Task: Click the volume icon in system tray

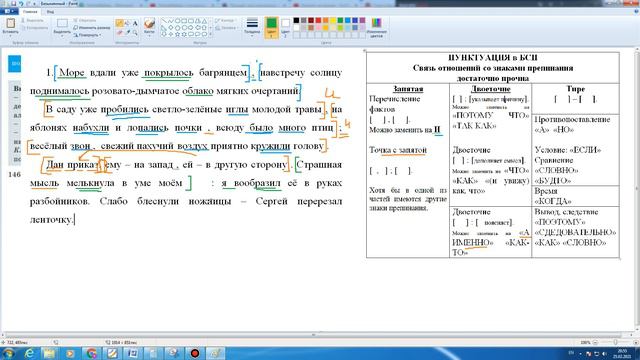Action: 604,353
